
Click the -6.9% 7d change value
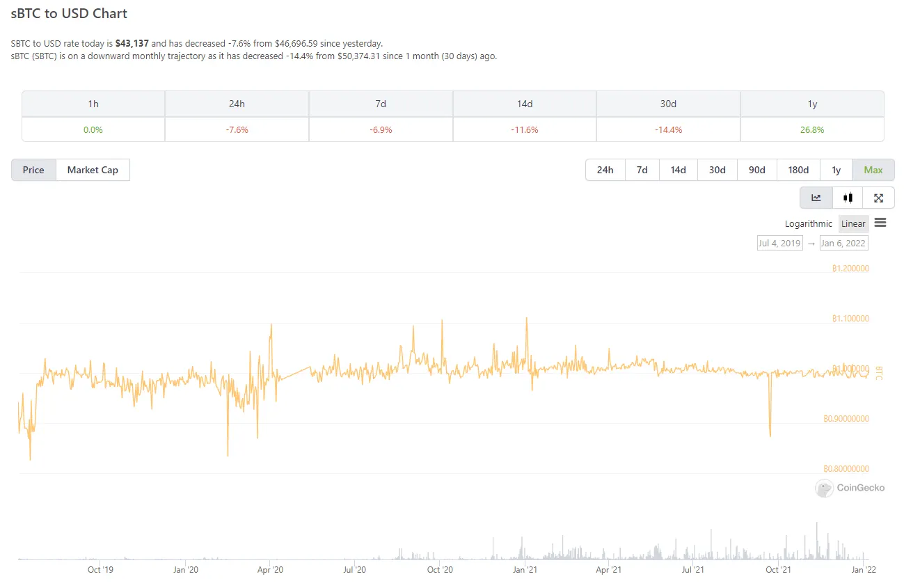tap(381, 129)
